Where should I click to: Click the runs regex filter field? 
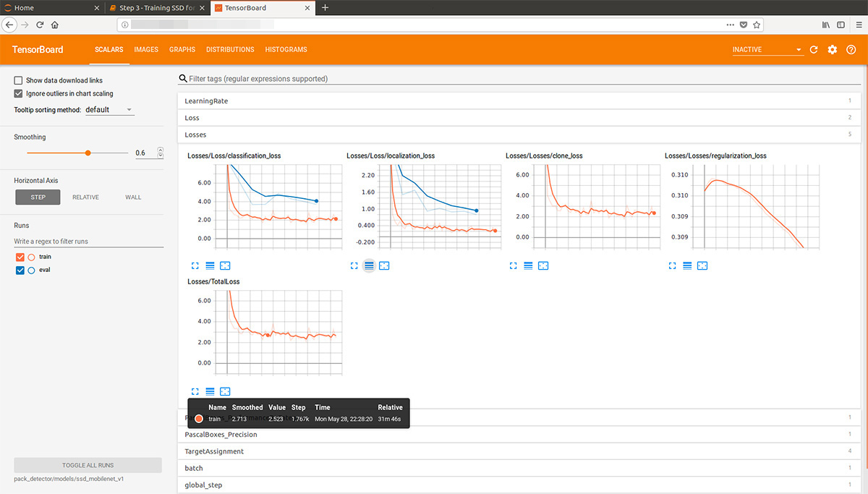pos(88,241)
